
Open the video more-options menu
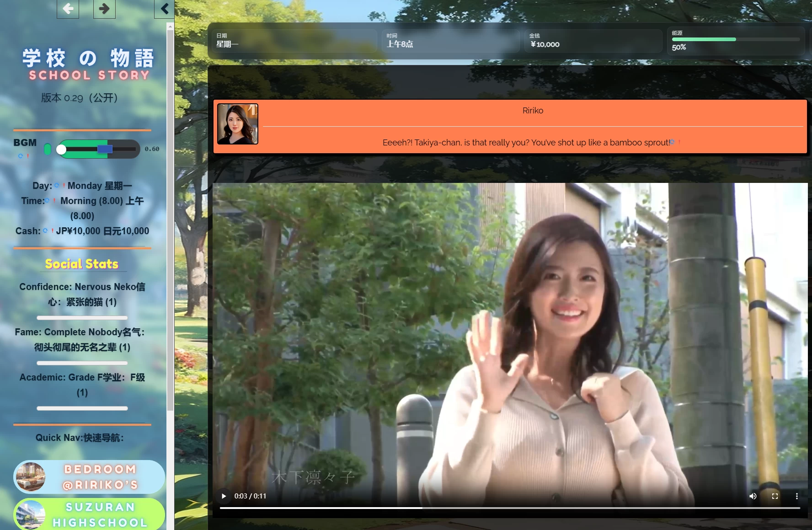click(x=796, y=496)
